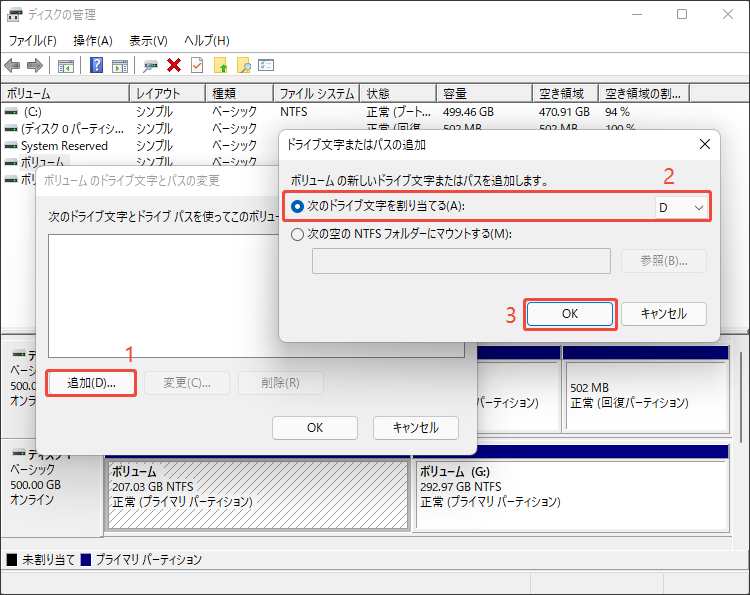The width and height of the screenshot is (750, 595).
Task: Click the vertical scrollbar of the disk pane
Action: tap(741, 397)
